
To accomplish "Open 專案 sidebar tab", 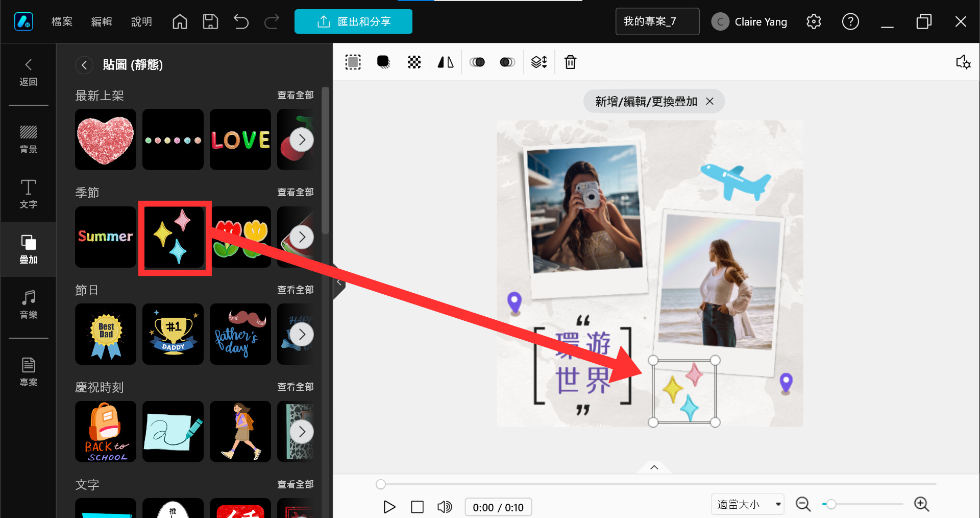I will (29, 372).
